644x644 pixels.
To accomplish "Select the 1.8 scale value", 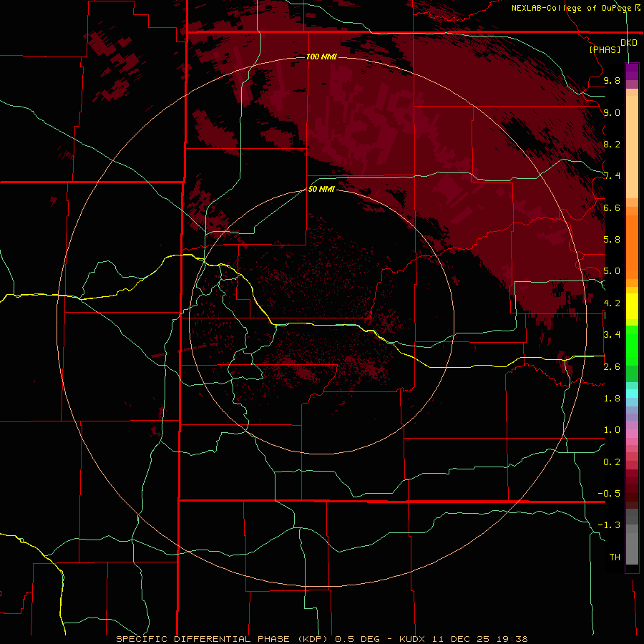I will point(612,399).
